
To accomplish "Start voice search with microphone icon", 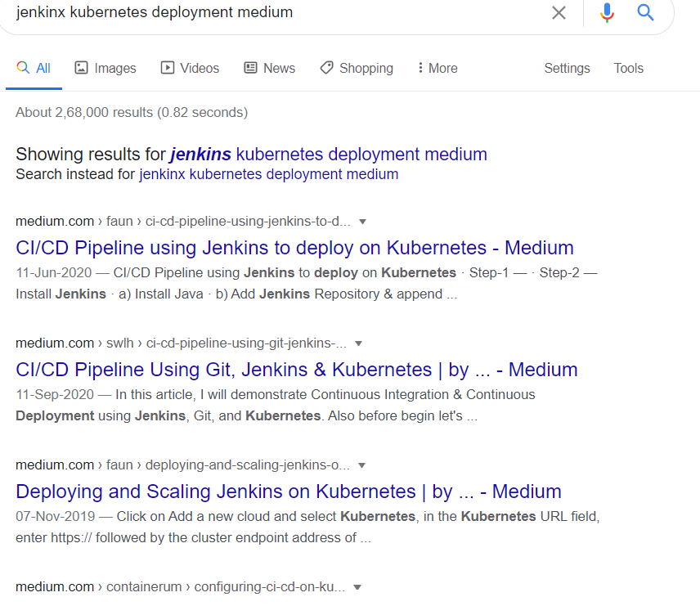I will point(606,12).
